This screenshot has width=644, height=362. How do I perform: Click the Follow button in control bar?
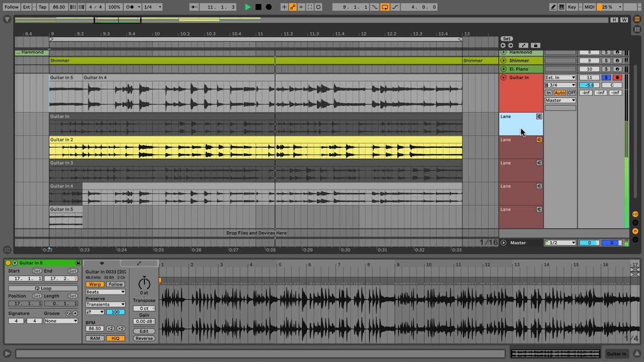coord(11,7)
